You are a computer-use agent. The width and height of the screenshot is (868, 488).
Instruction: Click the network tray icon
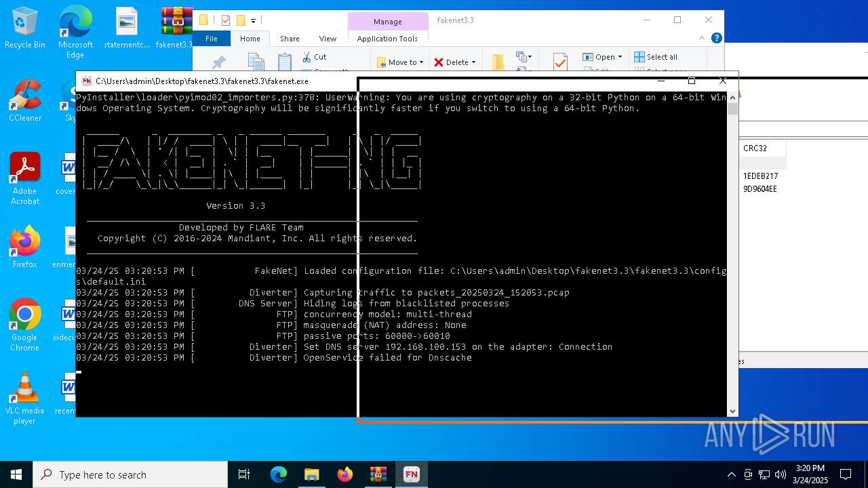[764, 474]
